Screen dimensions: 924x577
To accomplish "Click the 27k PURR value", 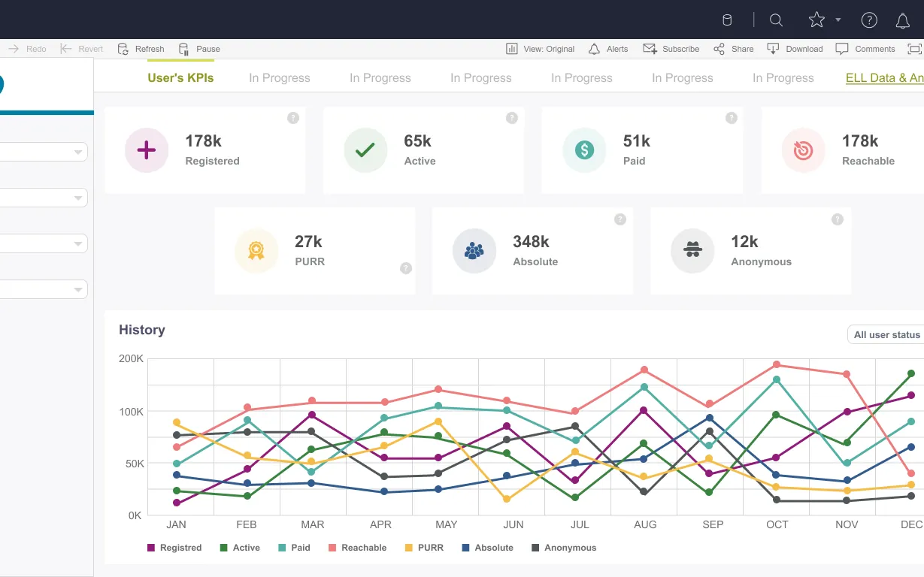I will click(309, 242).
